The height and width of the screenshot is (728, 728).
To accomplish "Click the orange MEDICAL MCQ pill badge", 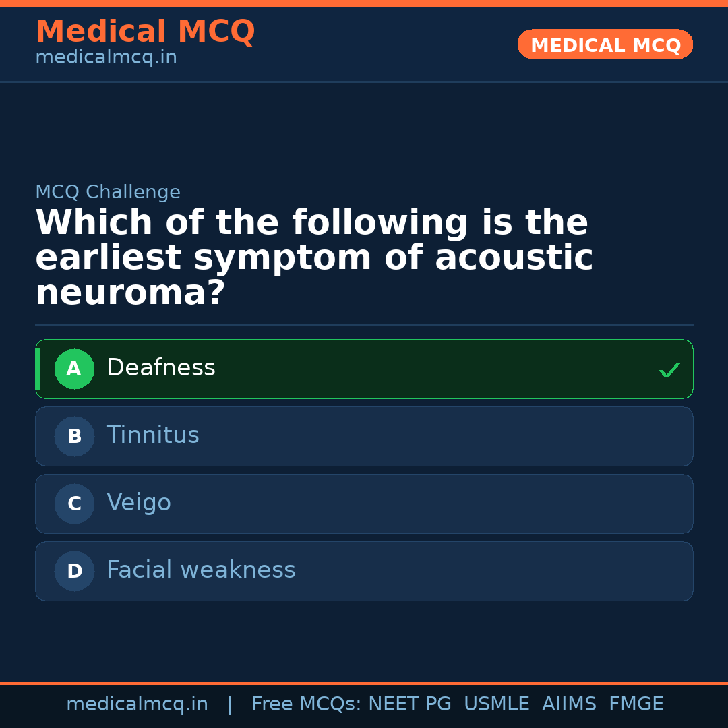I will [x=605, y=44].
